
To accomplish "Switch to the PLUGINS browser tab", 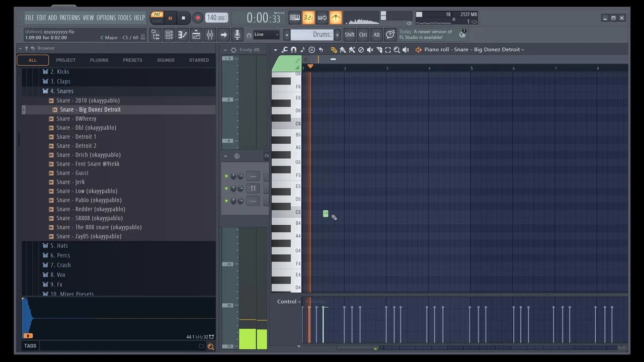I will tap(99, 60).
